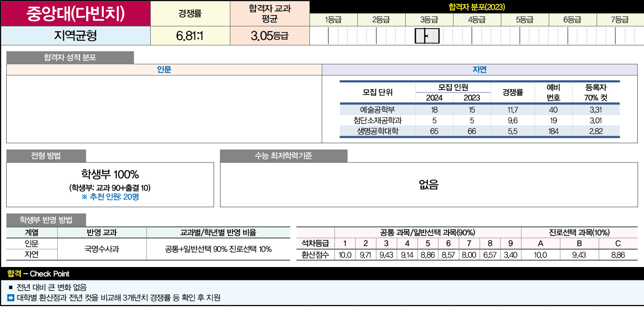
Task: Click the '모집 인원' column header
Action: 453,88
